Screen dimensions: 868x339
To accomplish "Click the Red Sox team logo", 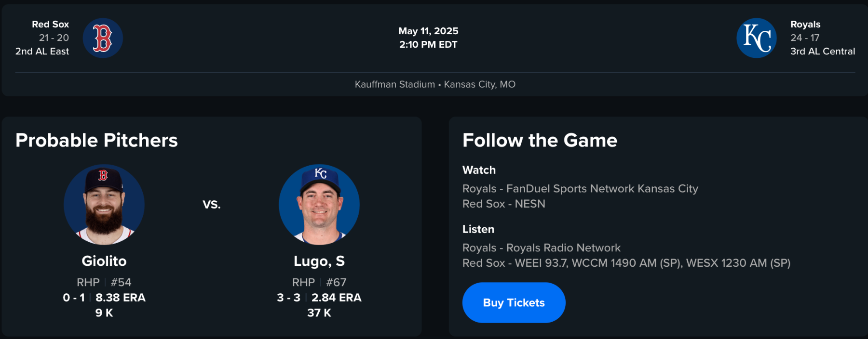I will tap(103, 38).
